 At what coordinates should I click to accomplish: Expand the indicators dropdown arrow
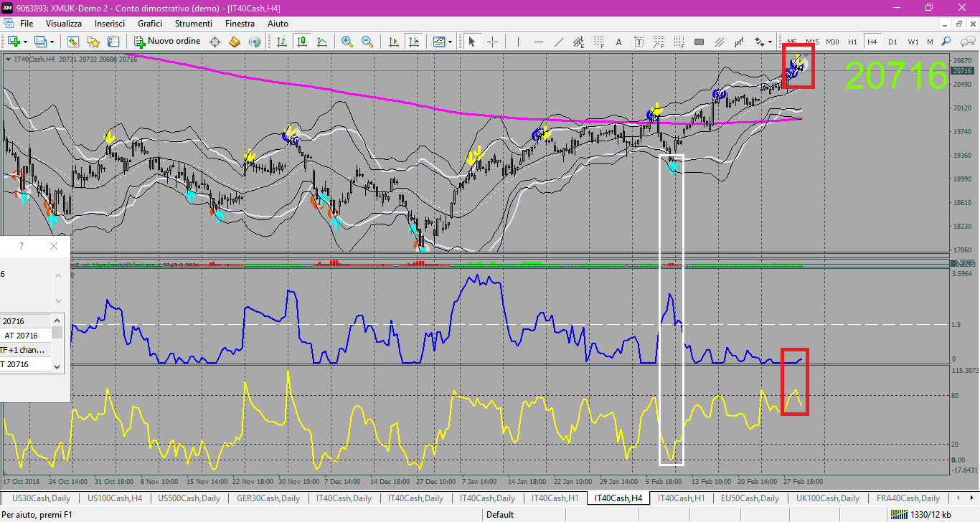[x=451, y=42]
